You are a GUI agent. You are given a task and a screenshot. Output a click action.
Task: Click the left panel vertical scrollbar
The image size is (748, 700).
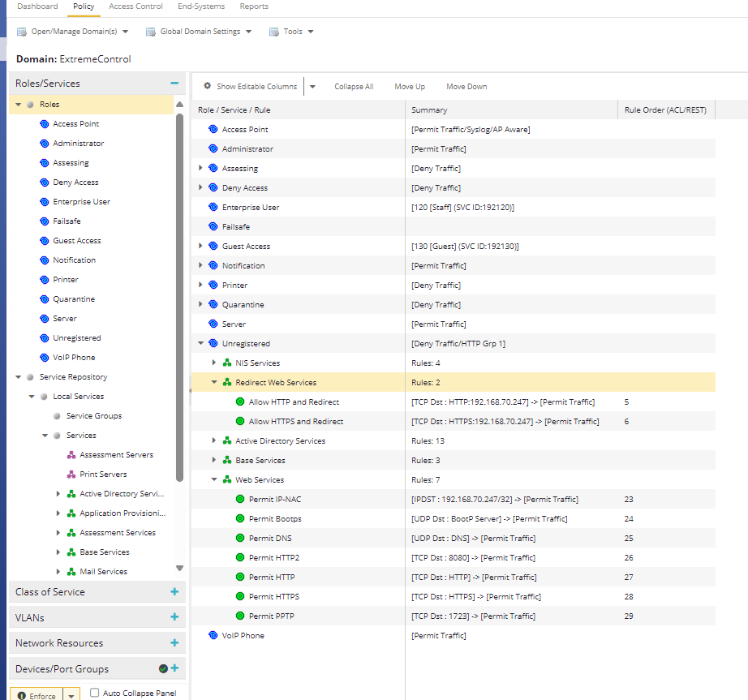(179, 298)
